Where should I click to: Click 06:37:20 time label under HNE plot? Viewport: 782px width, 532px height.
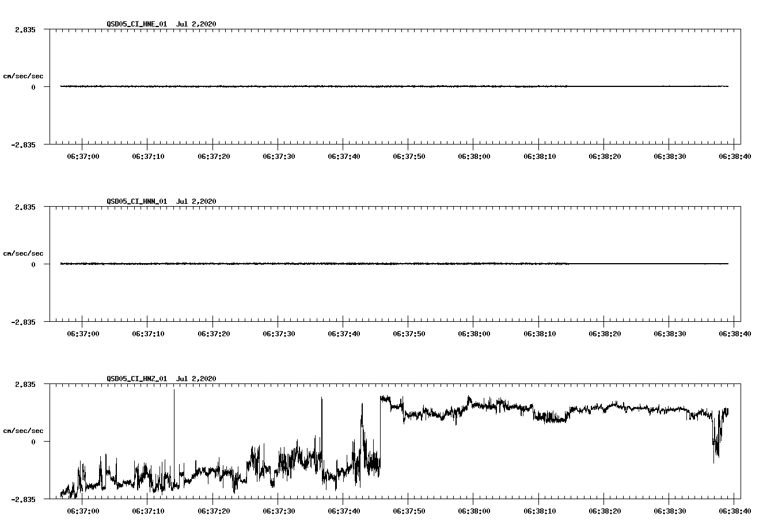click(x=214, y=156)
